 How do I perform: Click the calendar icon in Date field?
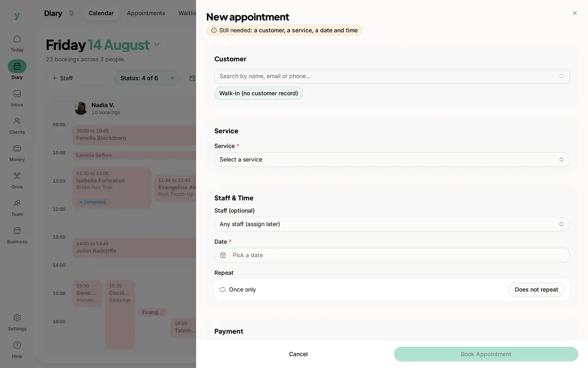coord(223,255)
